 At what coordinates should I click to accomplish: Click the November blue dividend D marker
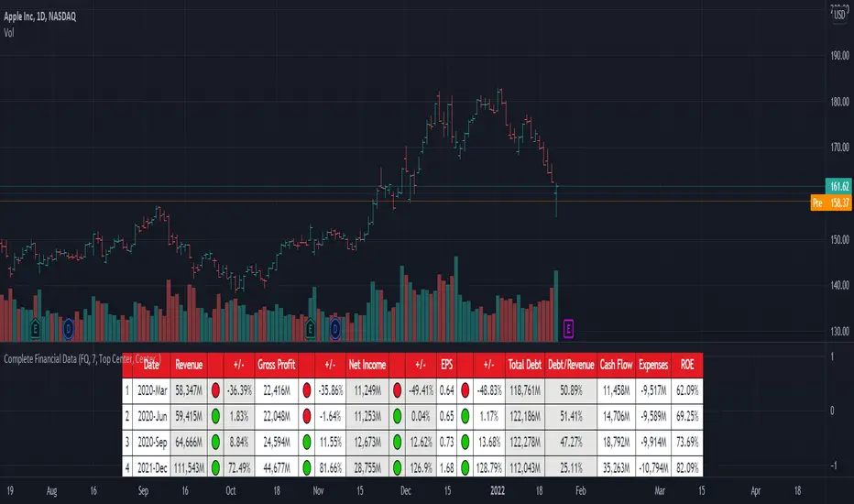pos(335,326)
